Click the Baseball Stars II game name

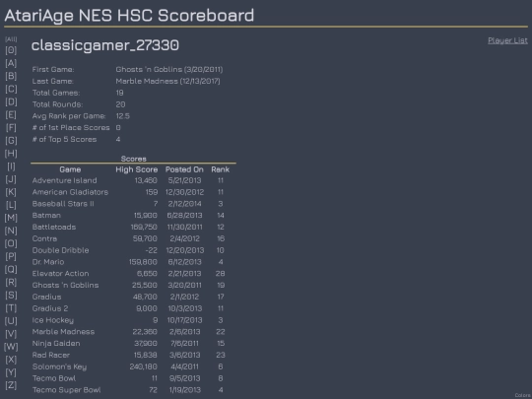(63, 204)
